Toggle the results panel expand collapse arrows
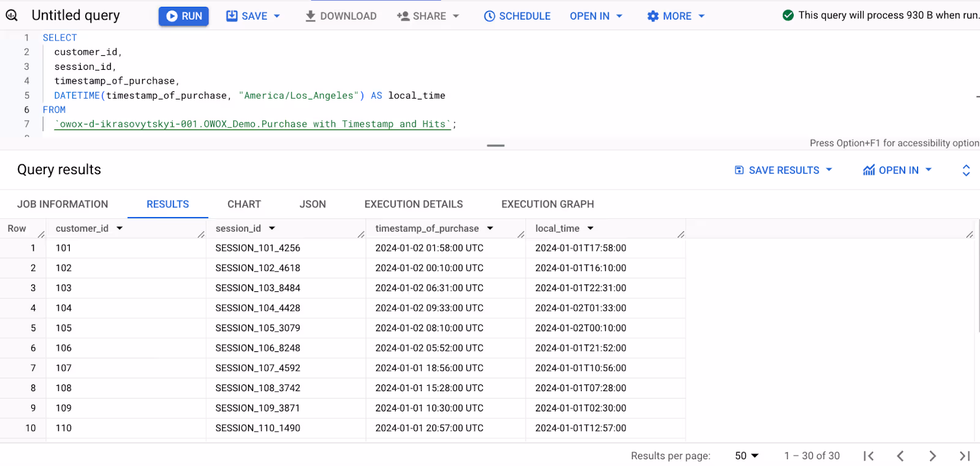 (x=966, y=170)
